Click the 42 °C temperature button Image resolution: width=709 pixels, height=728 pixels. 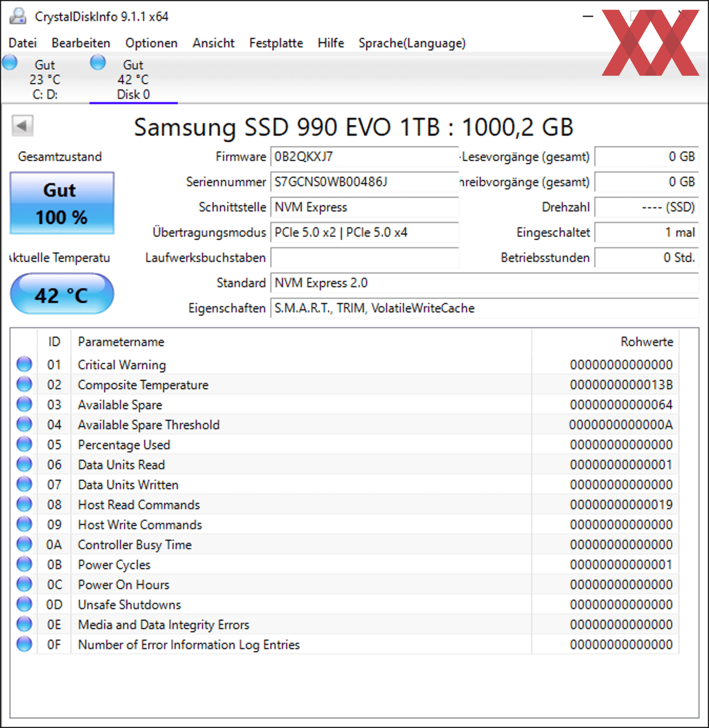(x=62, y=294)
